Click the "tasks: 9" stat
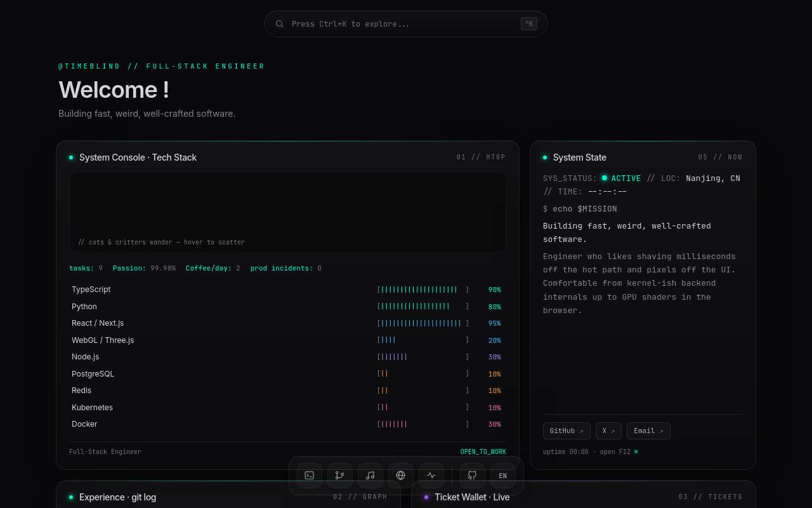The width and height of the screenshot is (812, 508). (x=86, y=269)
